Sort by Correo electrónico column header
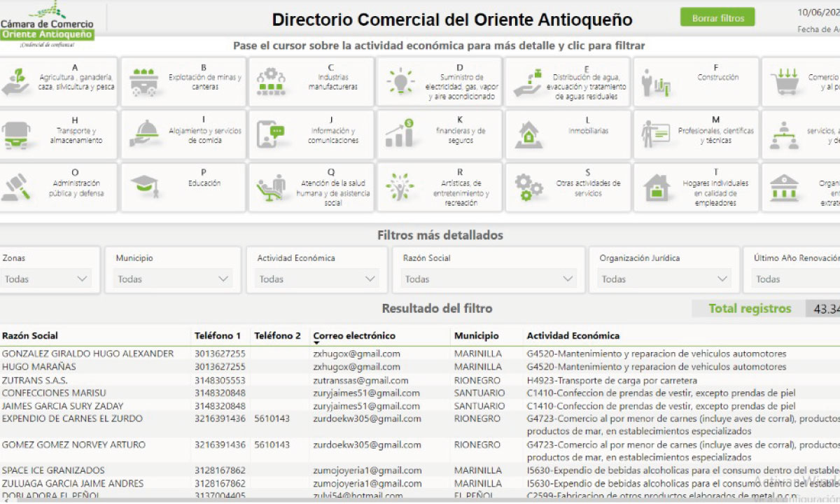Viewport: 840px width, 504px height. pyautogui.click(x=354, y=336)
